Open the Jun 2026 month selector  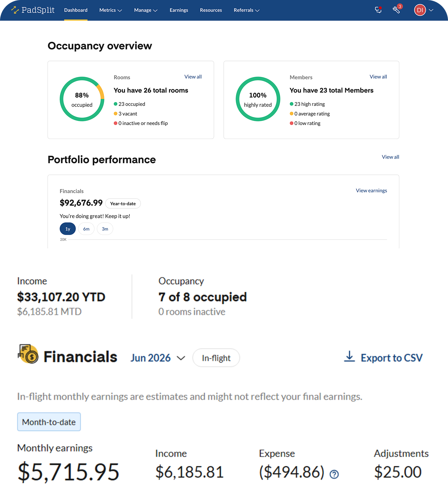pos(157,358)
